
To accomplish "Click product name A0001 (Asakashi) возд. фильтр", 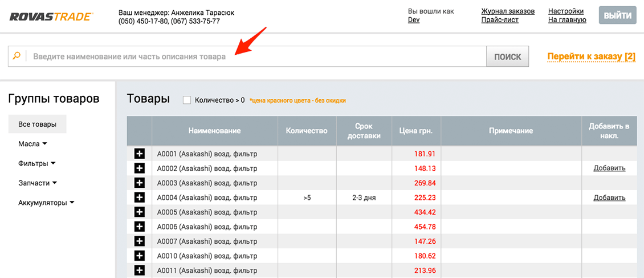I will point(207,154).
